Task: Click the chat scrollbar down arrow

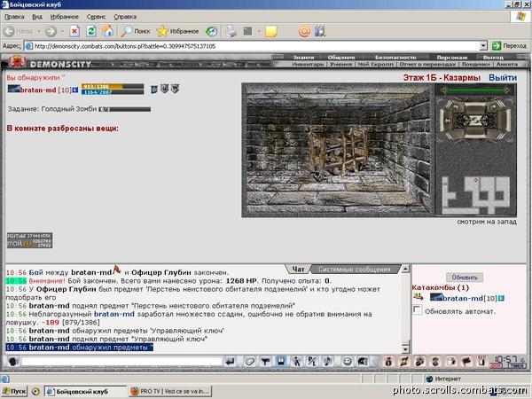Action: (405, 348)
